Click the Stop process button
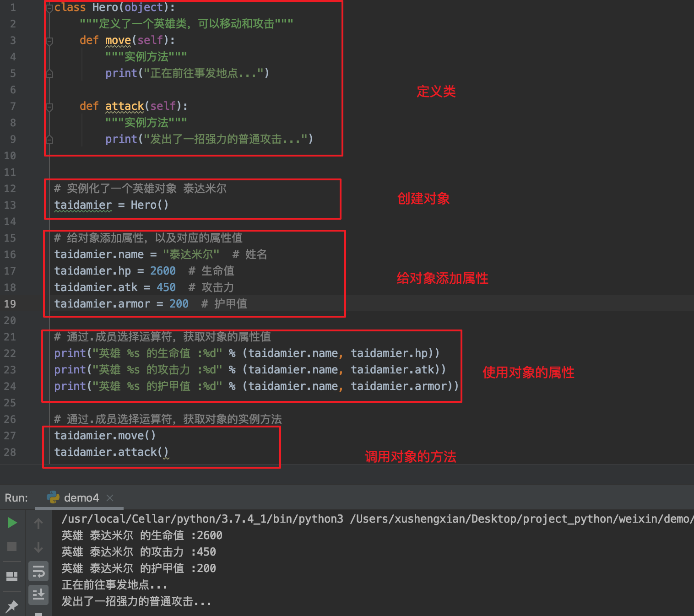Screen dimensions: 694x616 tap(12, 546)
